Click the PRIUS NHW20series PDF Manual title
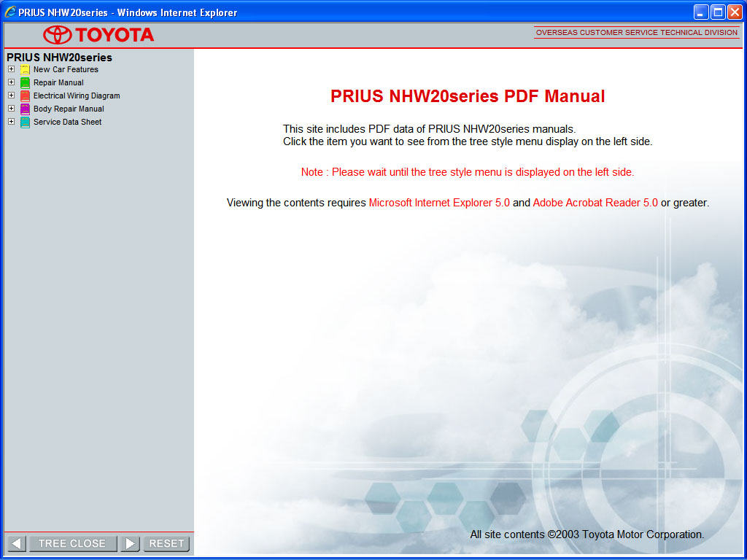This screenshot has height=560, width=747. pyautogui.click(x=468, y=96)
